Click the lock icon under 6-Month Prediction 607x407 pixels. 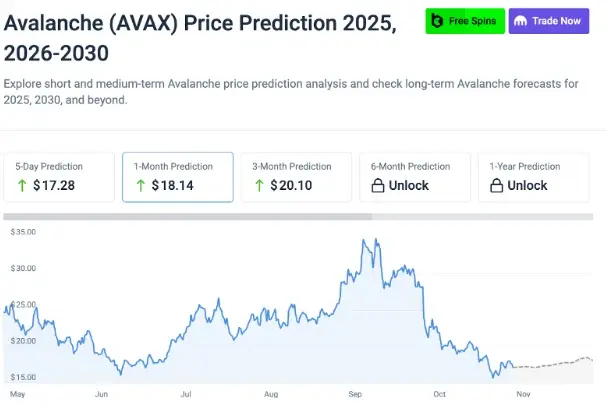coord(378,185)
